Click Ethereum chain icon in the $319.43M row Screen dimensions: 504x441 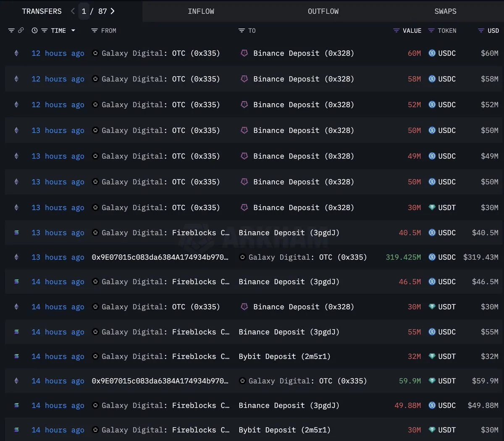click(16, 257)
